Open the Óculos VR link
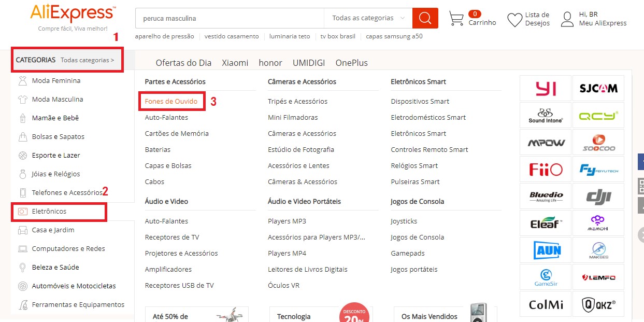644x322 pixels. [x=284, y=285]
